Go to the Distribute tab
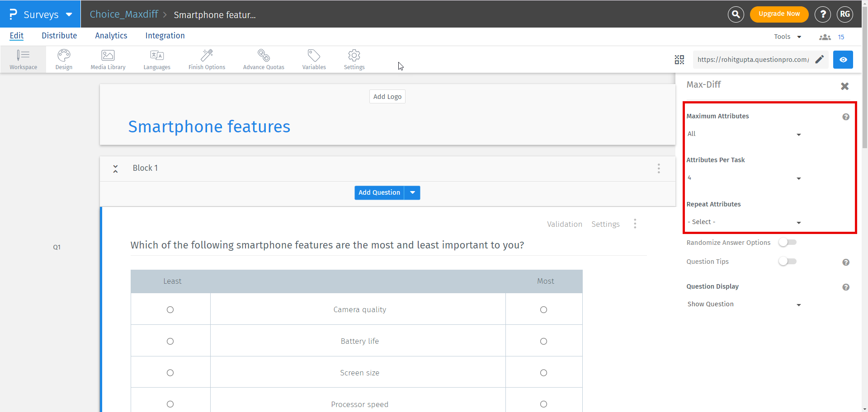Screen dimensions: 868x412 tap(59, 36)
